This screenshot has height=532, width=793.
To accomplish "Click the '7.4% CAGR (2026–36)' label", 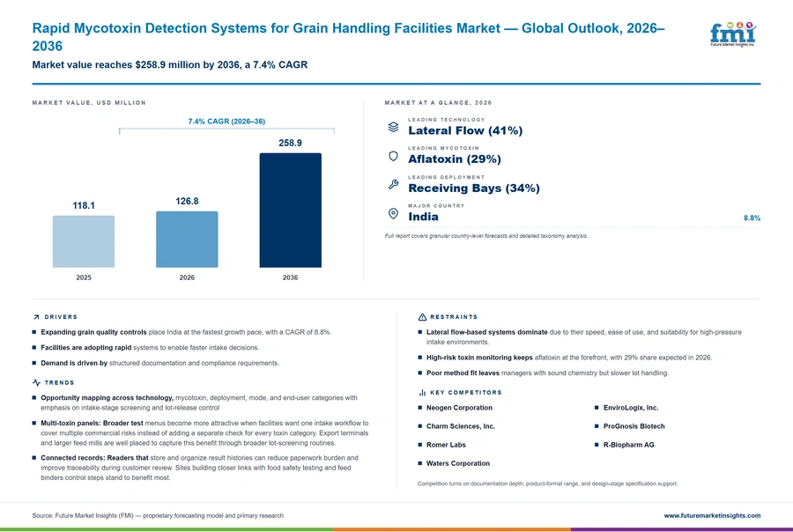I will pos(226,122).
